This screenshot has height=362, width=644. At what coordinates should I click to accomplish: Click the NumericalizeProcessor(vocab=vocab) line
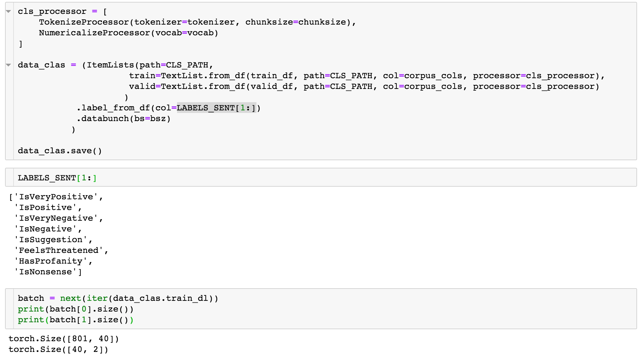click(x=128, y=33)
